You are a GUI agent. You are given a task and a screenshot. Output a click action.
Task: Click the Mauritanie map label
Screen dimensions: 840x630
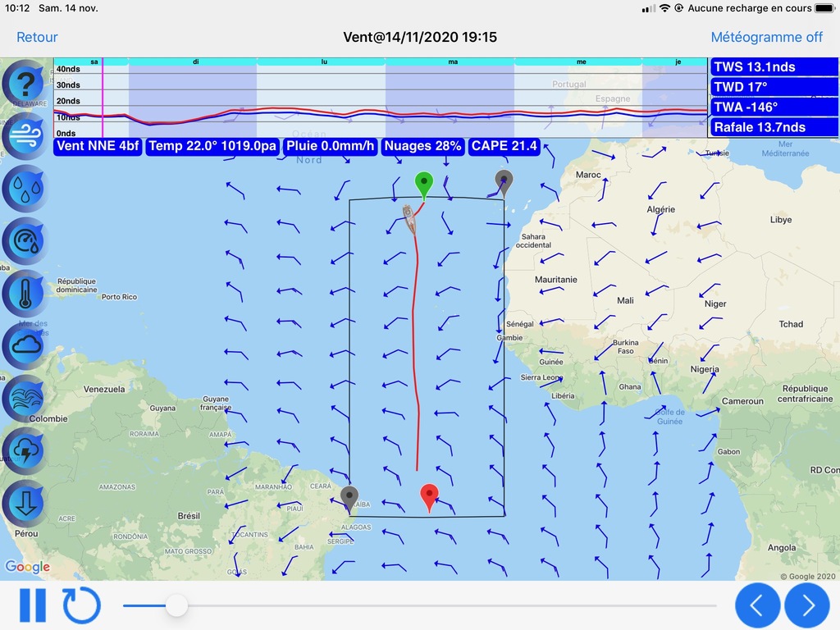555,280
